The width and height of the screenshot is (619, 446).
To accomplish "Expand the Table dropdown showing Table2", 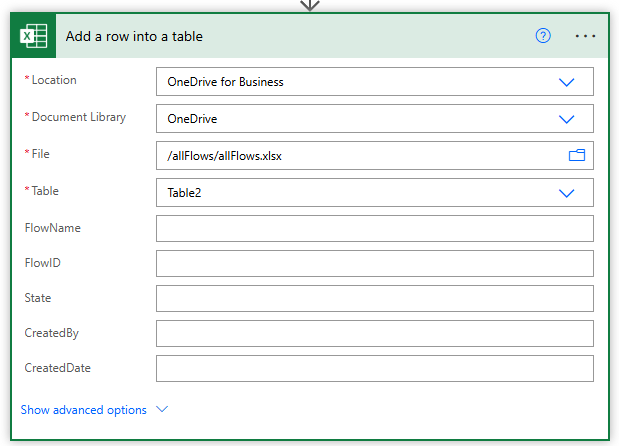I will coord(567,193).
